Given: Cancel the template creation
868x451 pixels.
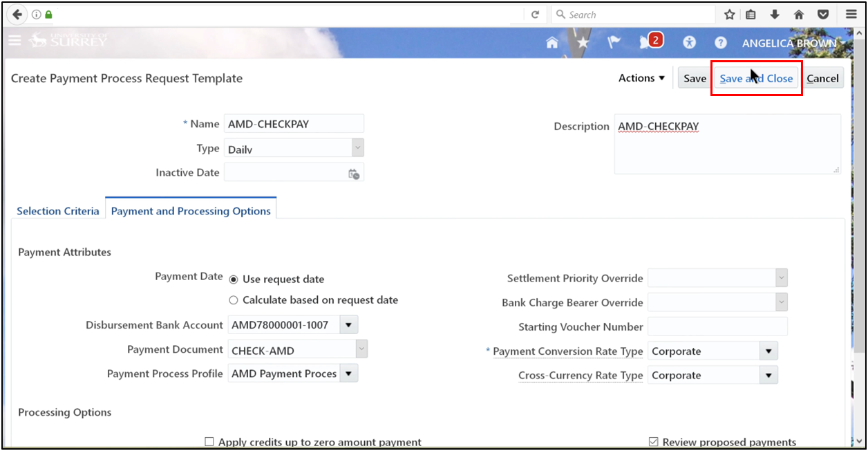Looking at the screenshot, I should 822,78.
